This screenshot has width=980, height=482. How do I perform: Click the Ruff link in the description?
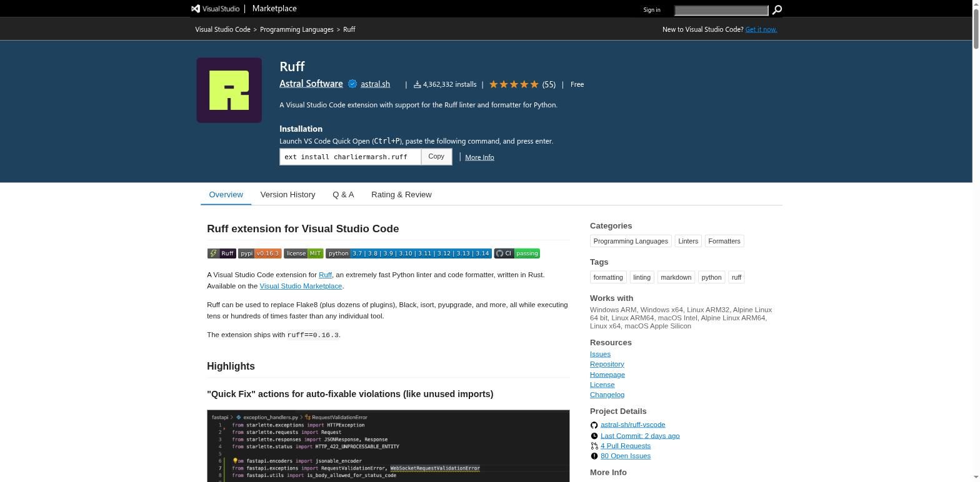pos(325,275)
